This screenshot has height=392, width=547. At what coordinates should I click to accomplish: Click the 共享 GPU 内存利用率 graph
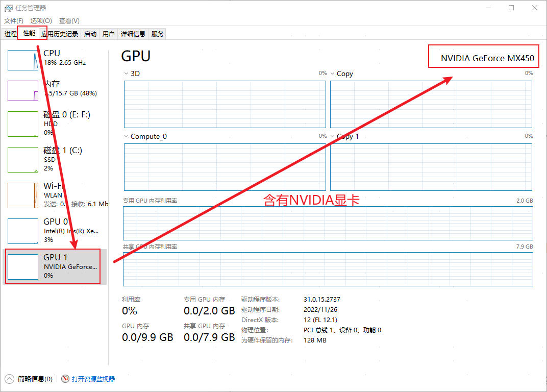tap(328, 269)
